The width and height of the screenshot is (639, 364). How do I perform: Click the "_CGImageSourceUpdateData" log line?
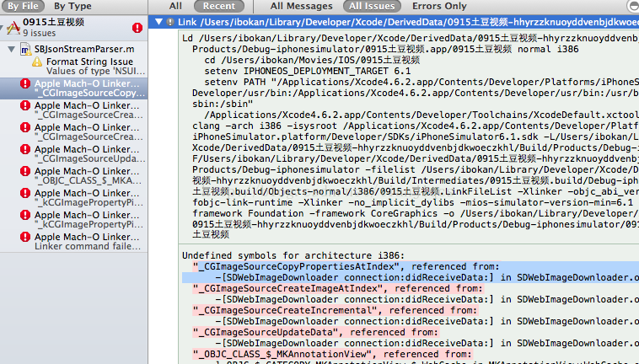(315, 333)
